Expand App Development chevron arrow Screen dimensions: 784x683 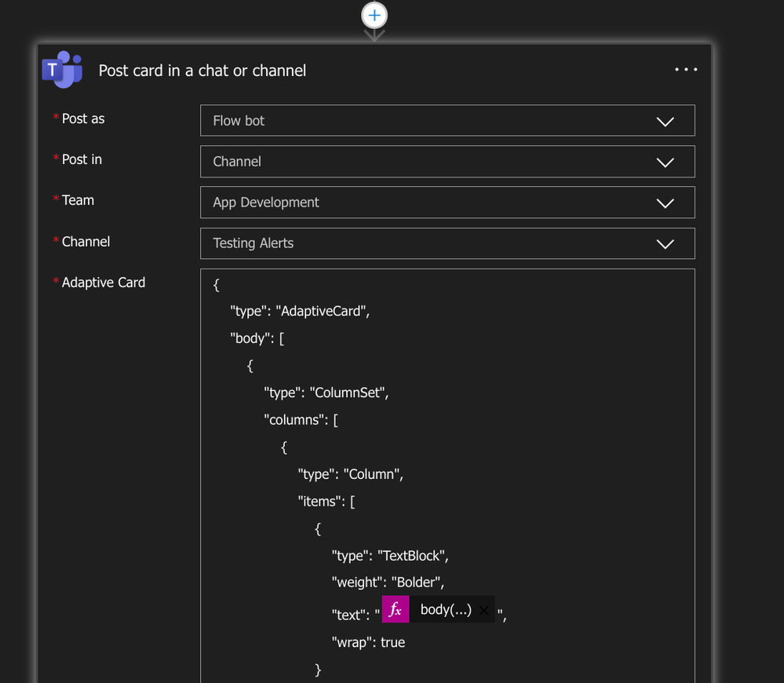[665, 203]
